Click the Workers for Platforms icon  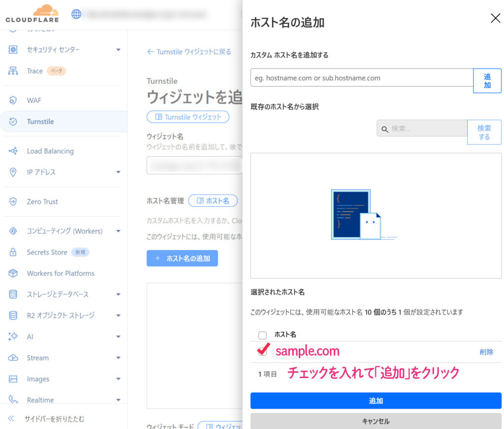(13, 273)
